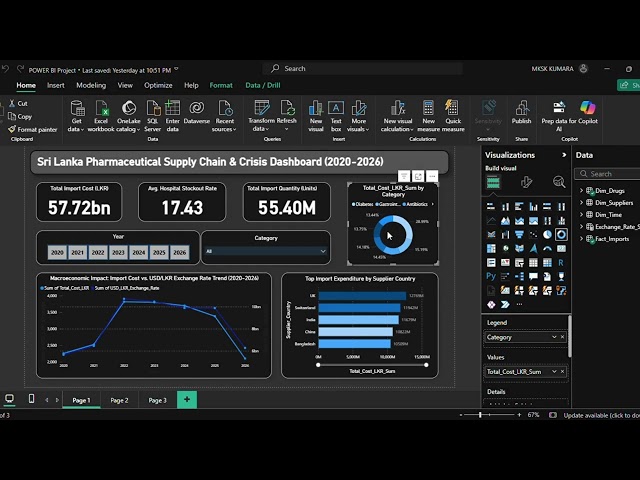Open the View ribbon tab

125,85
